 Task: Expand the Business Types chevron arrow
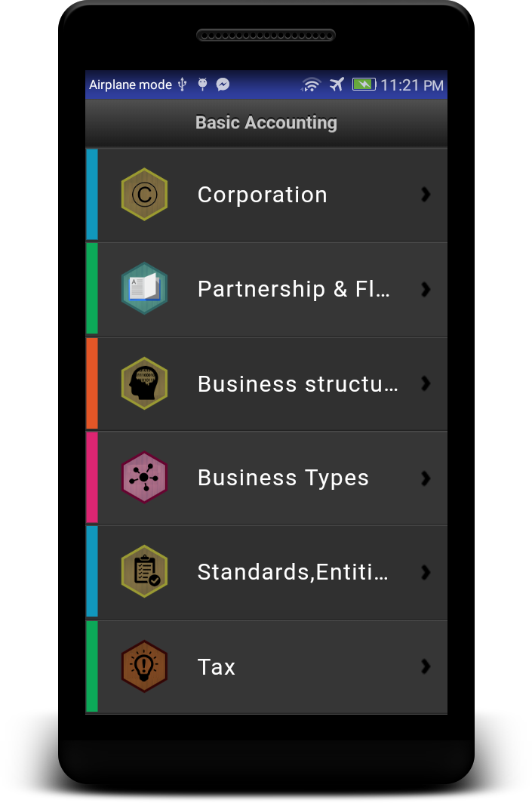(x=426, y=478)
